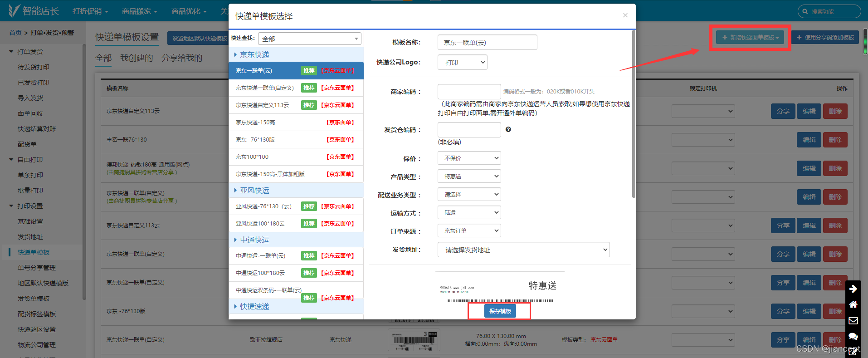Switch to the 我创建的 tab
This screenshot has width=868, height=358.
(137, 58)
